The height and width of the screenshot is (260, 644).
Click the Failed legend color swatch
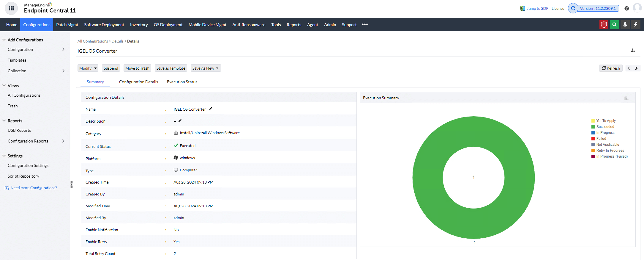pos(593,139)
